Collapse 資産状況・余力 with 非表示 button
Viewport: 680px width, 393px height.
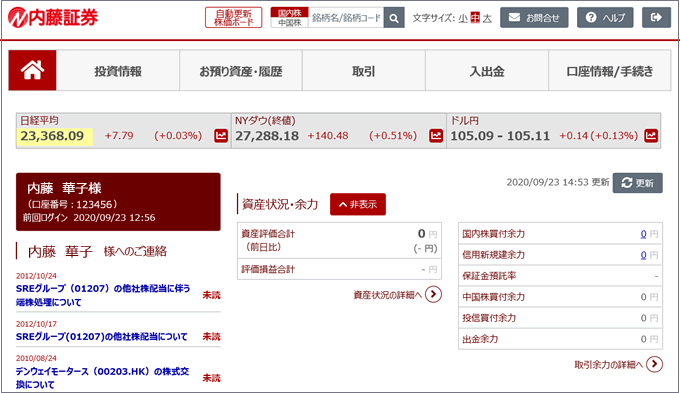click(358, 204)
